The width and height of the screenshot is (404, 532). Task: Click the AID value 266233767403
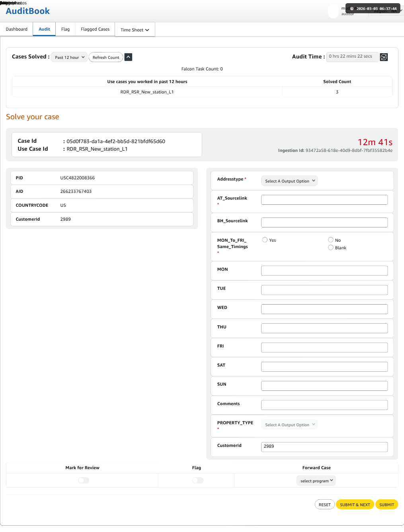point(76,191)
